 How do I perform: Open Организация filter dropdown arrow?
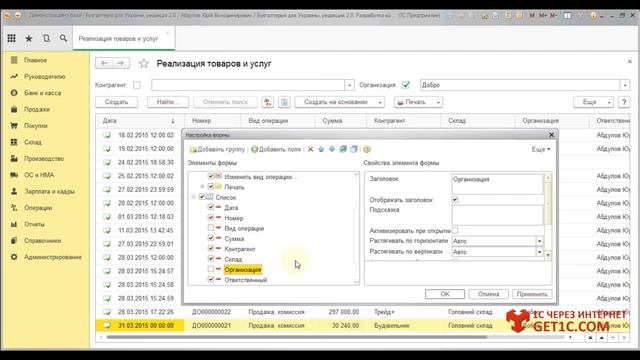tap(625, 85)
